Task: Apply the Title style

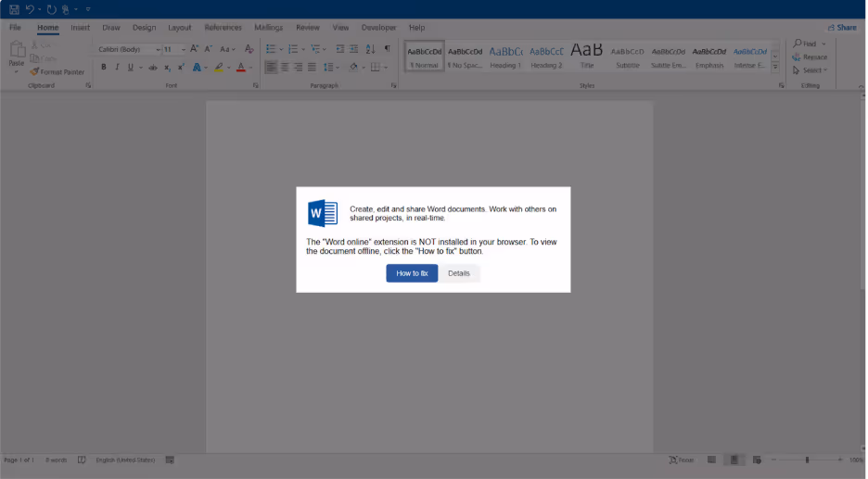Action: click(x=587, y=57)
